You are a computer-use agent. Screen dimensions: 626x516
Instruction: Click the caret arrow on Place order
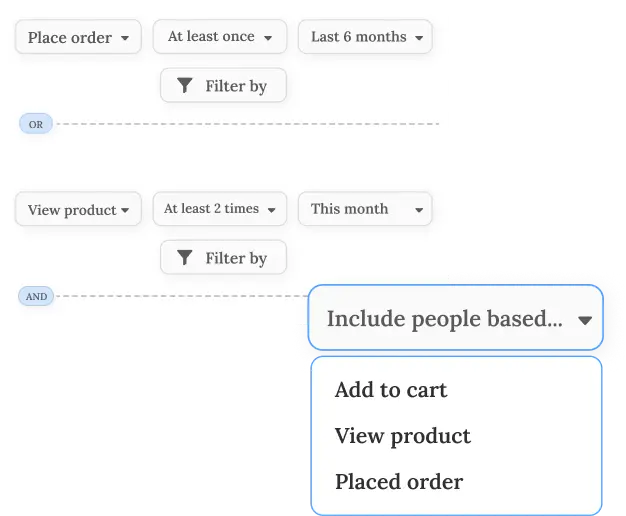tap(125, 38)
